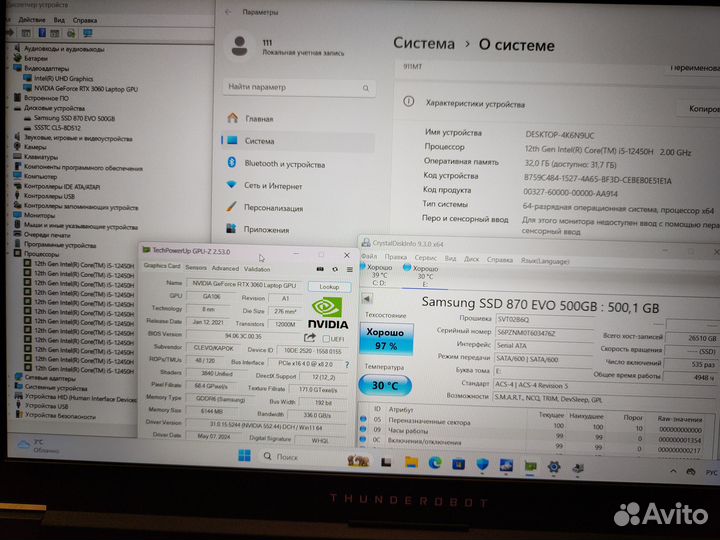Open Действие menu in Device Manager
720x540 pixels.
click(x=32, y=20)
